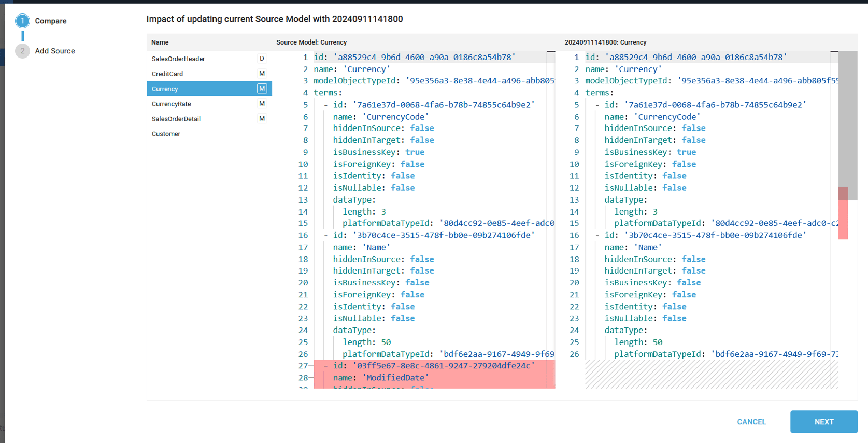
Task: Show the SalesOrderDetail comparison
Action: (209, 119)
